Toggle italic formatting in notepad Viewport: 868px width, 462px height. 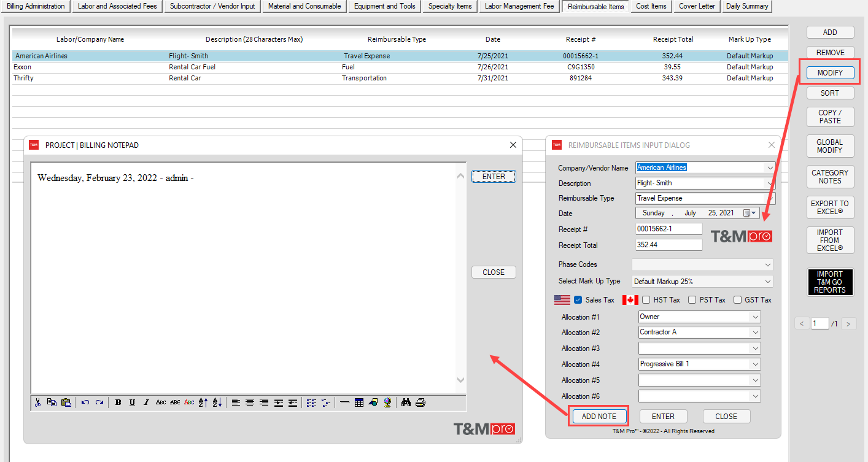point(146,402)
